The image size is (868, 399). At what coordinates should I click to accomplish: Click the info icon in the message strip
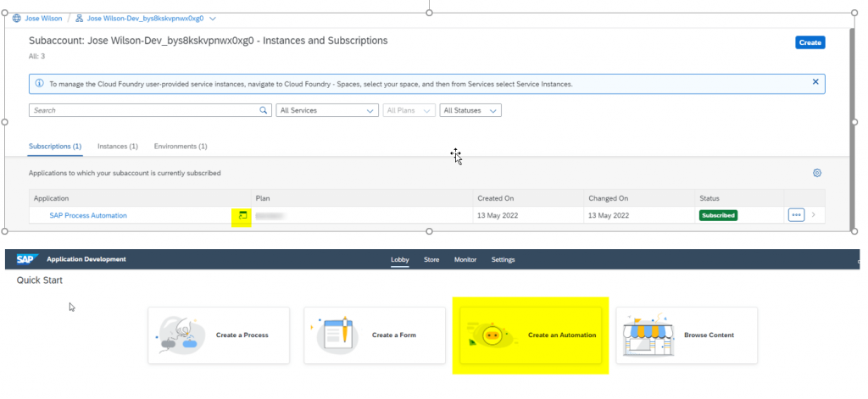(x=39, y=84)
